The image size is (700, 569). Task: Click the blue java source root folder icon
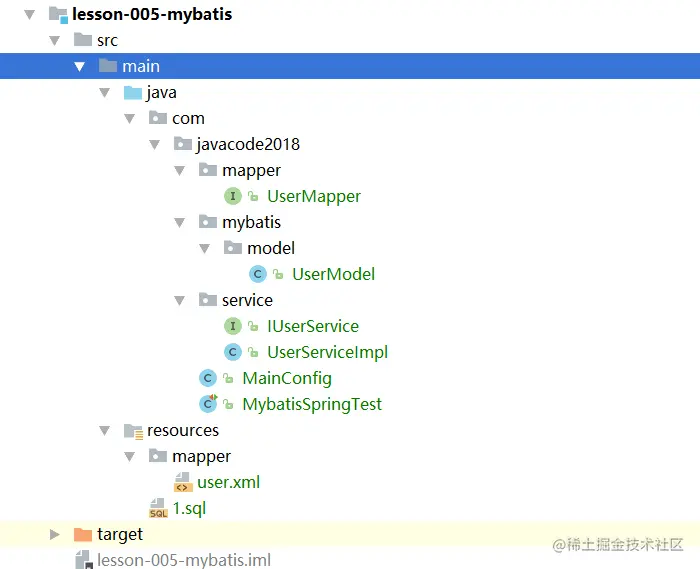pos(133,92)
